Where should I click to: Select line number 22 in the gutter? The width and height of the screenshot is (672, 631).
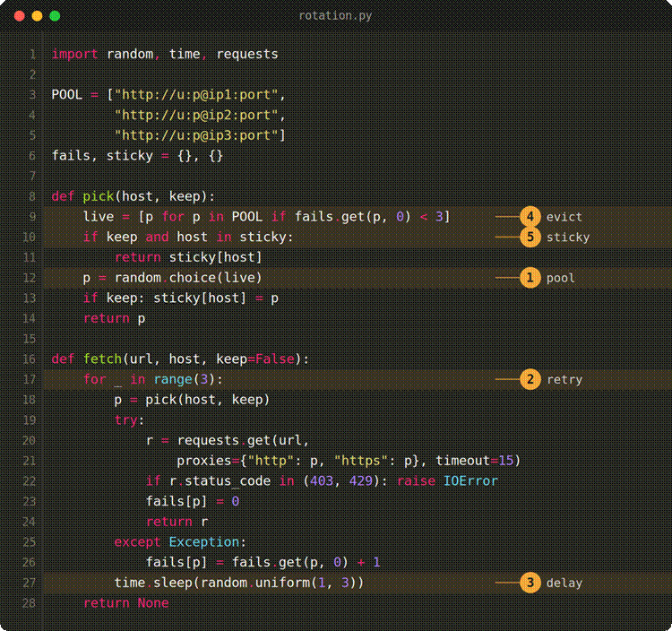pyautogui.click(x=30, y=481)
